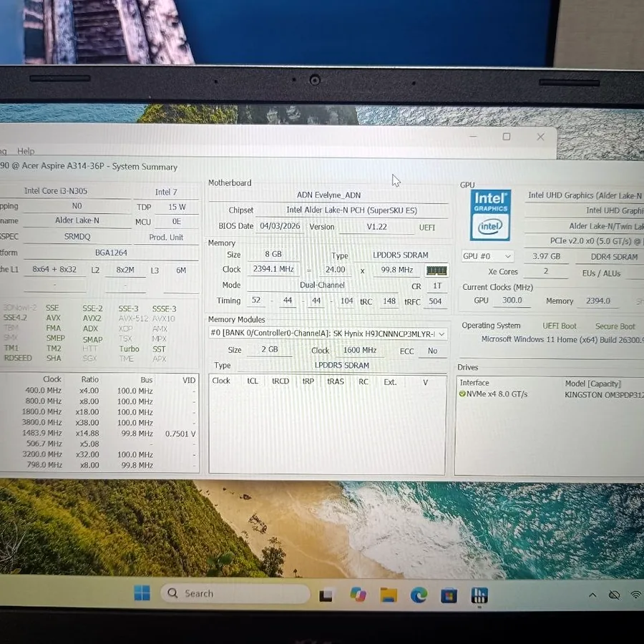
Task: Close the System Summary window
Action: (540, 137)
